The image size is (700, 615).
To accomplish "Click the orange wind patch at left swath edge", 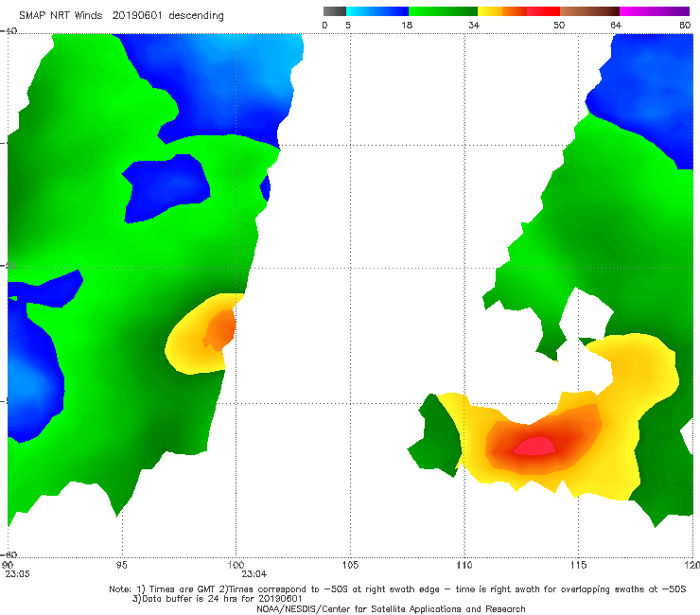I will click(219, 330).
